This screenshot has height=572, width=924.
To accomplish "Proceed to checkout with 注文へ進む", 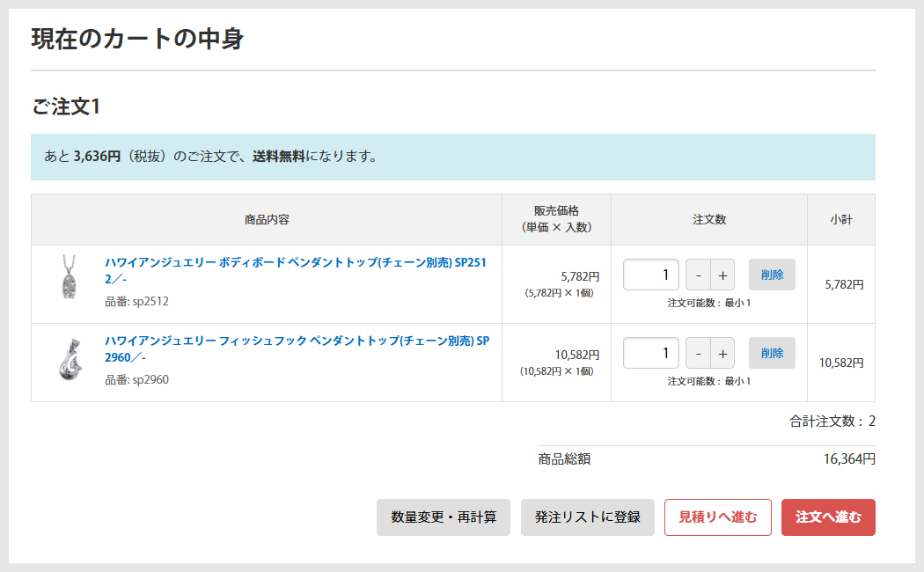I will [x=828, y=517].
